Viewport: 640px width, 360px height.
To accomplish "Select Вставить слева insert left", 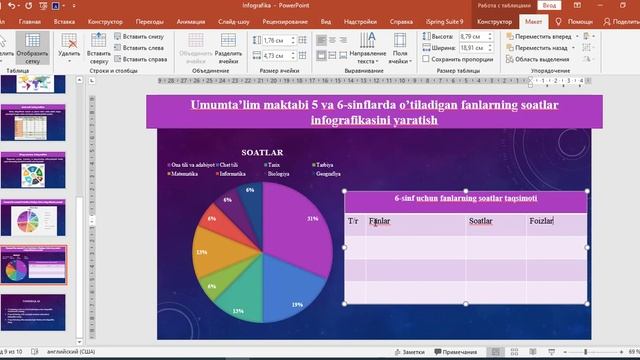I will [x=139, y=48].
